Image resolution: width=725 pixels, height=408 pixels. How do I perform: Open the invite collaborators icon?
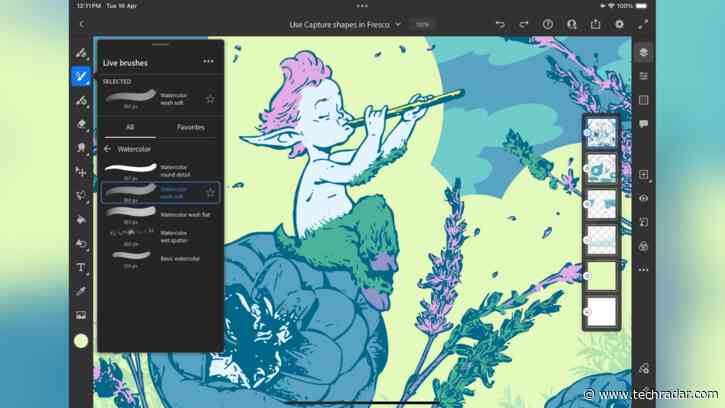click(571, 24)
